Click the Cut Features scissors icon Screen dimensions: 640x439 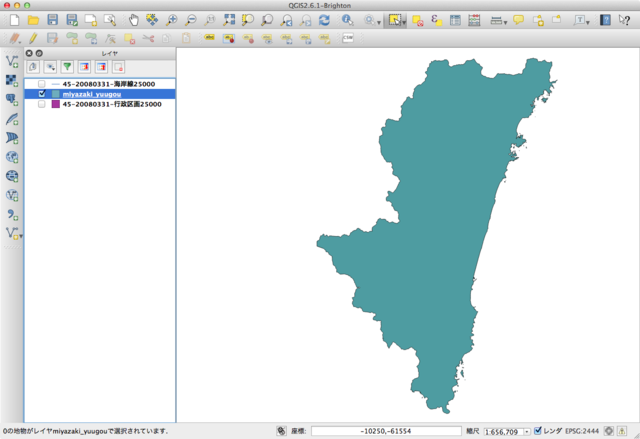[148, 39]
